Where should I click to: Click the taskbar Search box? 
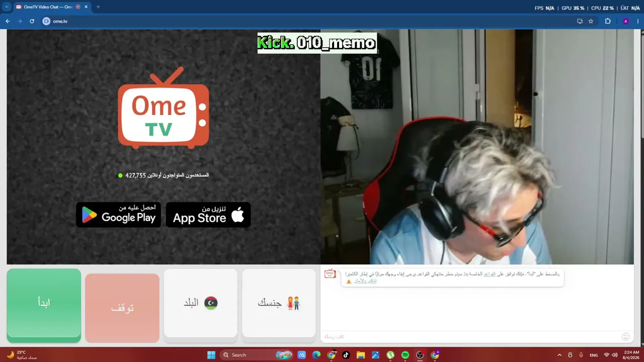coord(257,355)
